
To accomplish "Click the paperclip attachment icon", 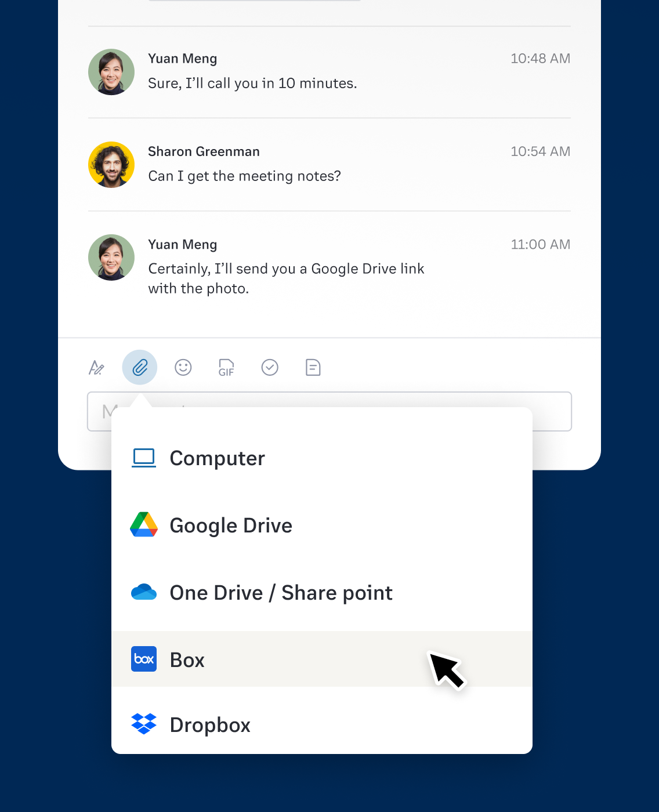I will pyautogui.click(x=140, y=368).
